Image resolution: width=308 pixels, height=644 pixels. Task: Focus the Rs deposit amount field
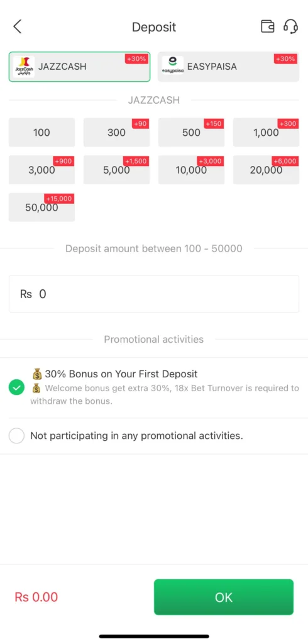click(154, 294)
